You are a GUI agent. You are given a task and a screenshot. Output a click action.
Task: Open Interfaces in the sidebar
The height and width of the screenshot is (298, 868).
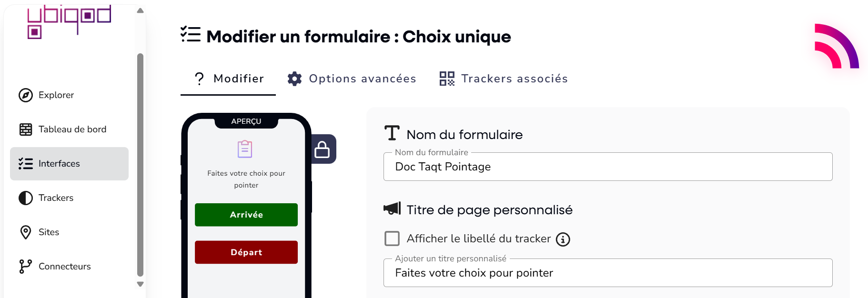69,164
